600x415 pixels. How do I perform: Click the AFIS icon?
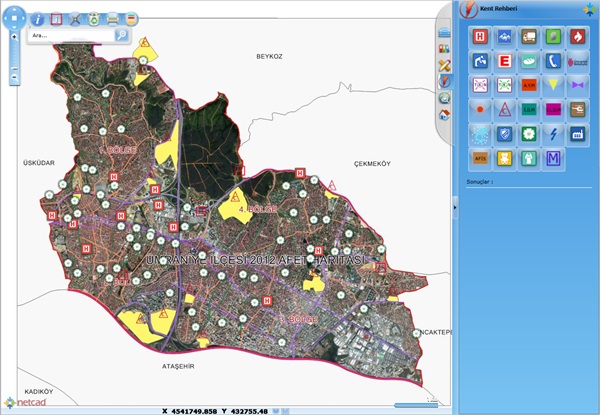[x=479, y=158]
